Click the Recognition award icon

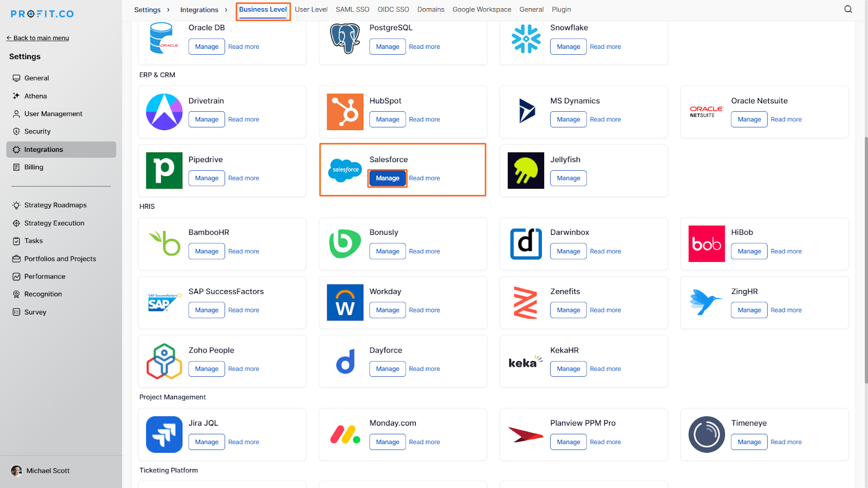pos(16,294)
